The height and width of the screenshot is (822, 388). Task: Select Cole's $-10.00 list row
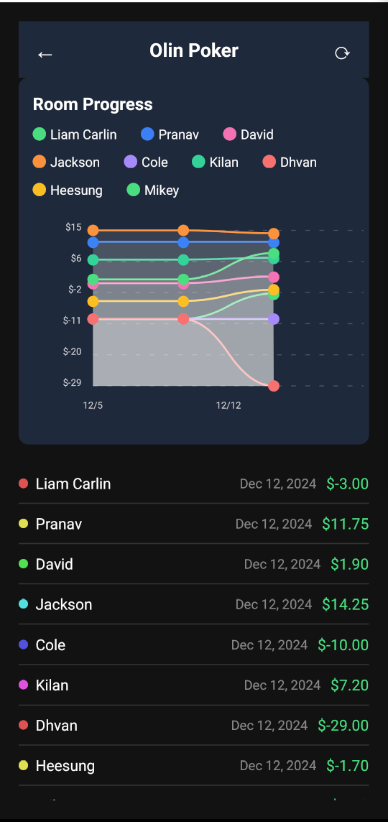tap(194, 645)
